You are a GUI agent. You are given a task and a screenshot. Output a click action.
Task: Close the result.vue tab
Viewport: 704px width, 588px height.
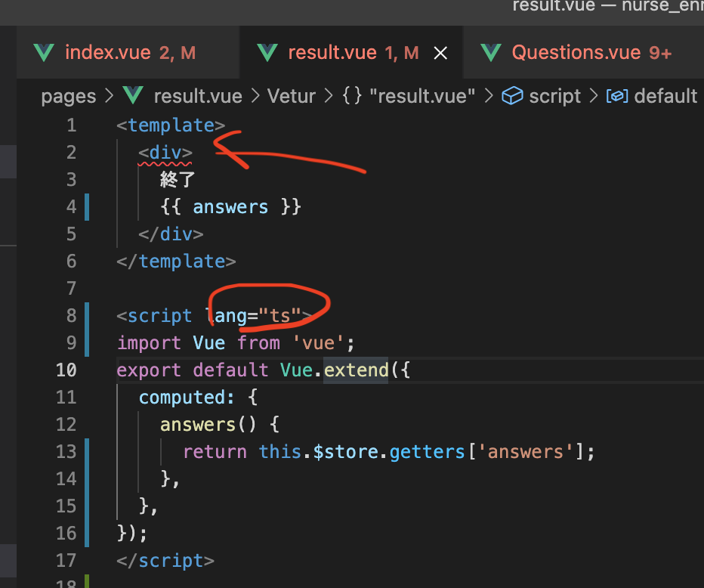tap(440, 53)
